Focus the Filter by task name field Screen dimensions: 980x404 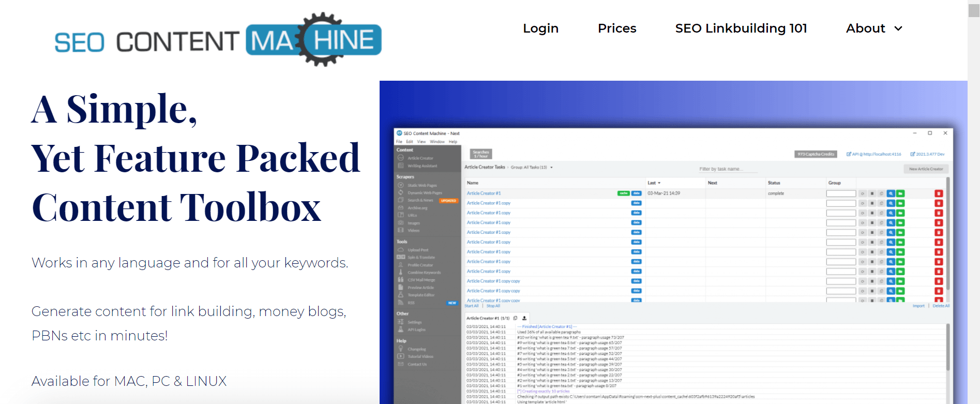point(728,169)
